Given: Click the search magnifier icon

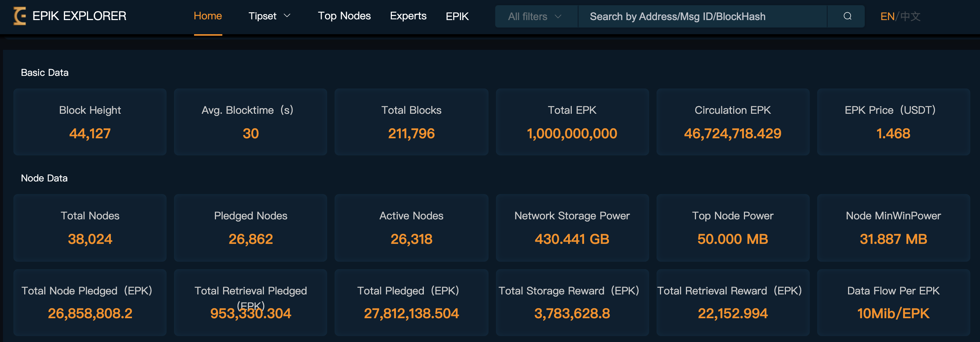Looking at the screenshot, I should coord(847,16).
